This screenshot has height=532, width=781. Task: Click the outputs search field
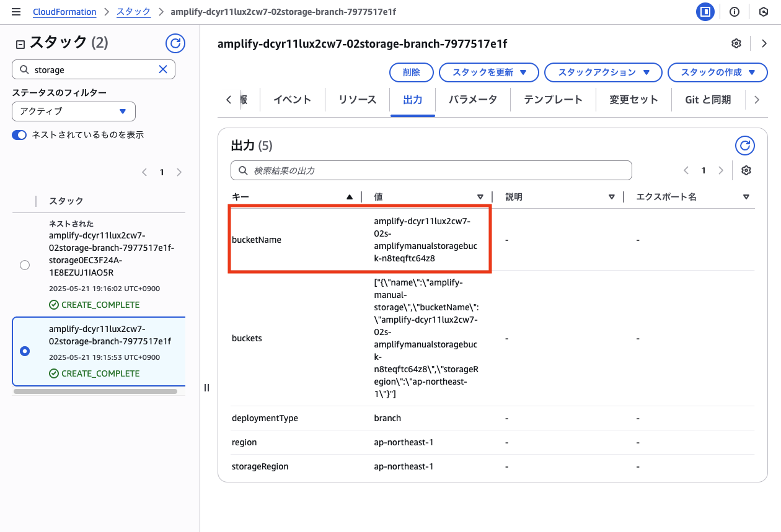[431, 170]
